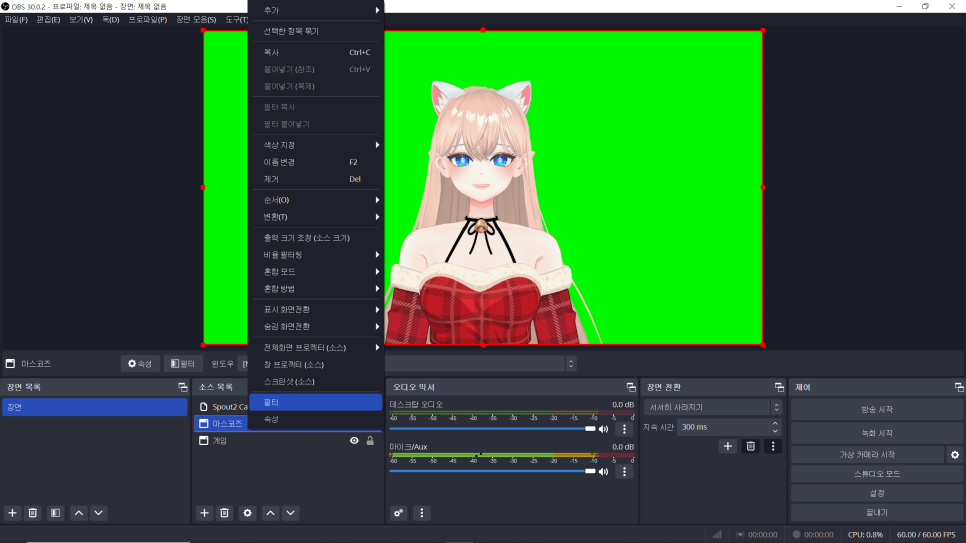Adjust 데스크탑 오디오 volume slider
Image resolution: width=966 pixels, height=543 pixels.
[x=493, y=429]
